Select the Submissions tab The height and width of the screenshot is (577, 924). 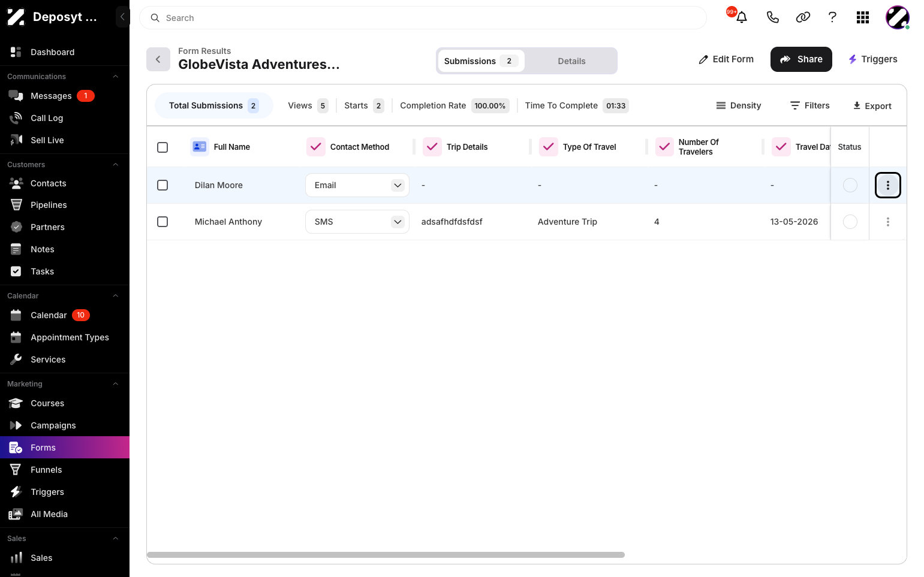481,61
